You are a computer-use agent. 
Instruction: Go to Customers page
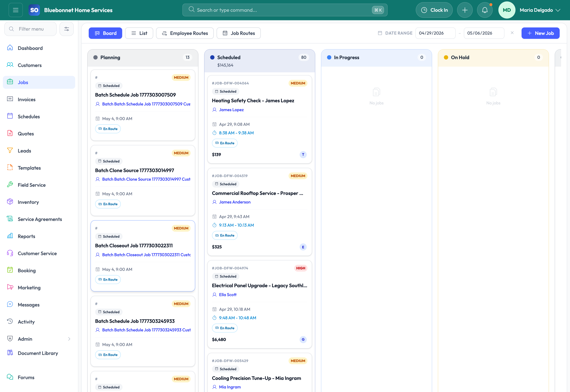tap(39, 65)
